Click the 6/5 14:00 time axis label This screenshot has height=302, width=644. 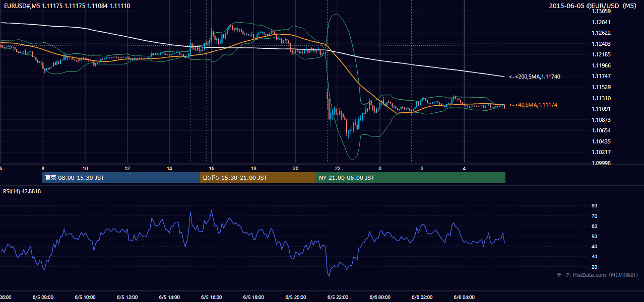(169, 297)
